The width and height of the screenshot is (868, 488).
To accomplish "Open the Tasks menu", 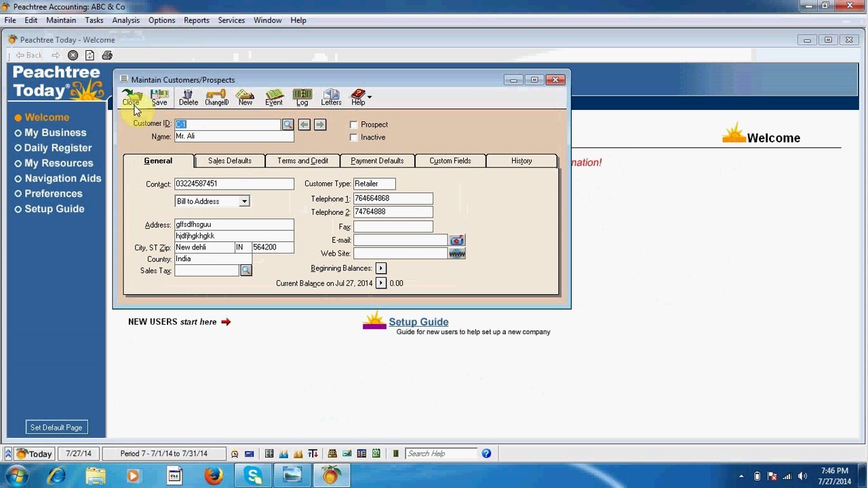I will pyautogui.click(x=94, y=20).
